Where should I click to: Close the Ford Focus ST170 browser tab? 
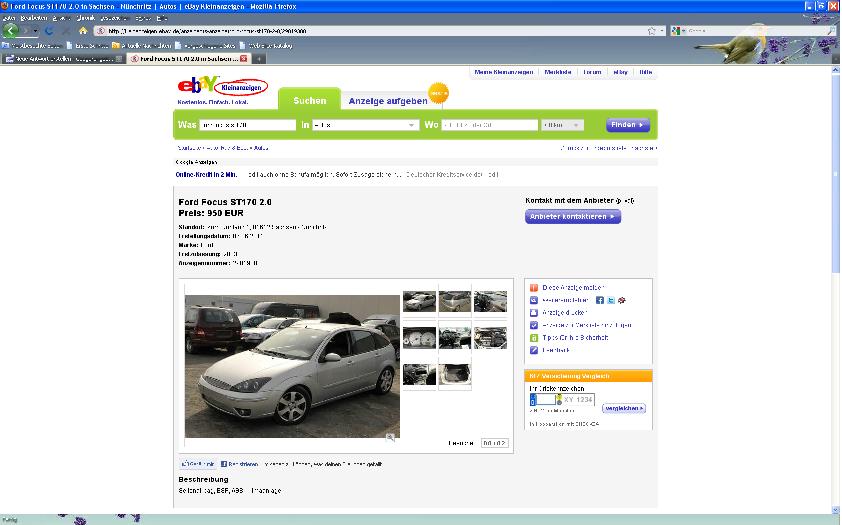click(x=244, y=59)
